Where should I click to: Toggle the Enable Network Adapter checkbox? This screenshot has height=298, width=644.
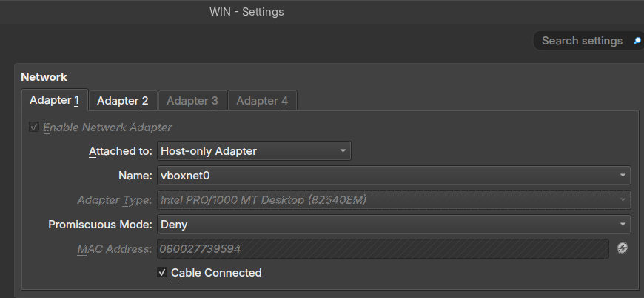coord(34,127)
